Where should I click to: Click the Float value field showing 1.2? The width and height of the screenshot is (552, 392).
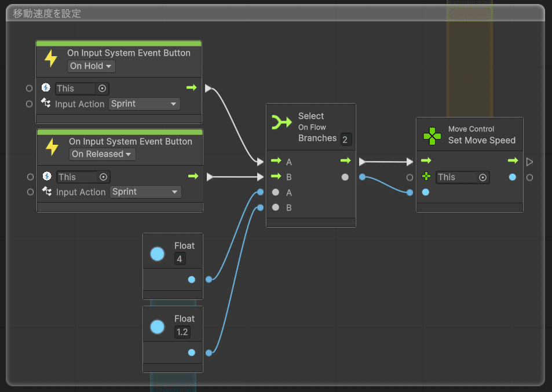click(182, 332)
